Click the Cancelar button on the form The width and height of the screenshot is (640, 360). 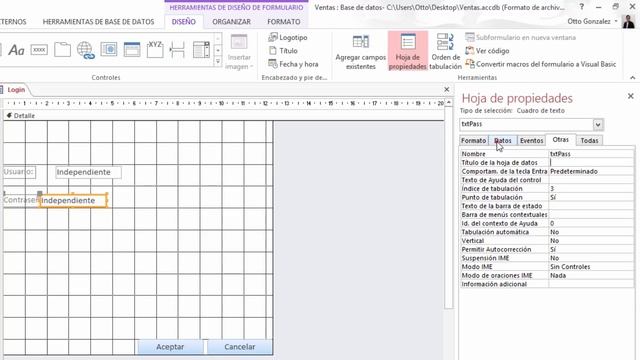click(x=240, y=347)
